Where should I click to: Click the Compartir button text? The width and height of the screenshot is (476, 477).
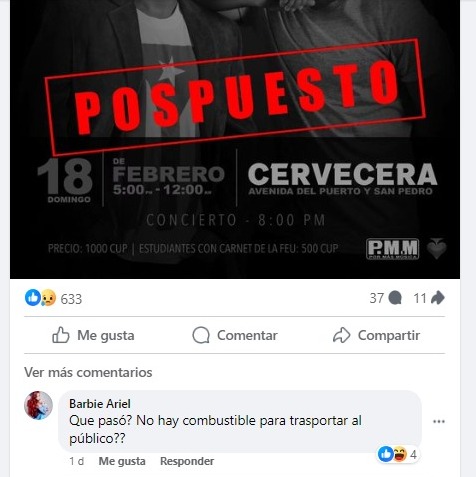tap(389, 335)
